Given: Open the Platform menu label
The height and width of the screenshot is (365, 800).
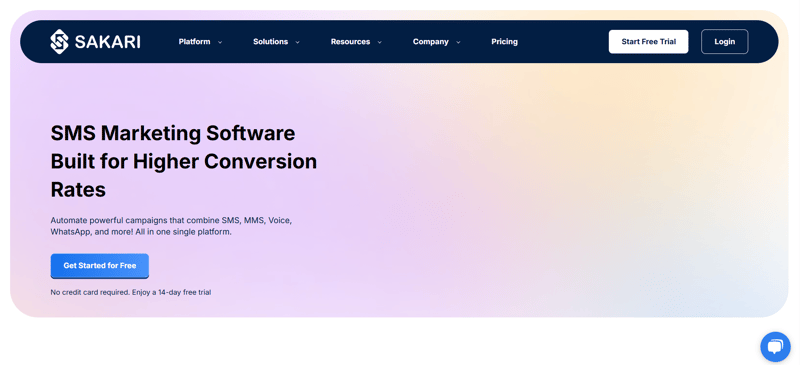Looking at the screenshot, I should pyautogui.click(x=194, y=42).
